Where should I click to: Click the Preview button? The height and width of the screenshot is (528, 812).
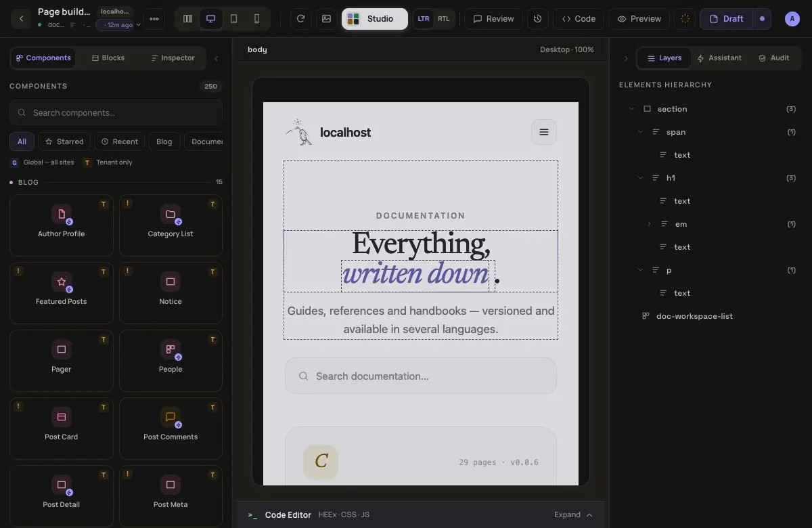[639, 19]
